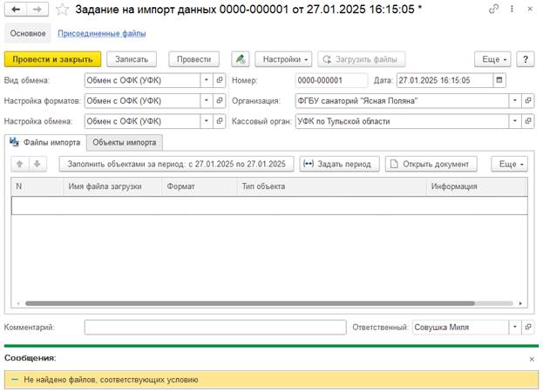Open the three-dot menu in title bar
The height and width of the screenshot is (392, 543).
pos(512,9)
